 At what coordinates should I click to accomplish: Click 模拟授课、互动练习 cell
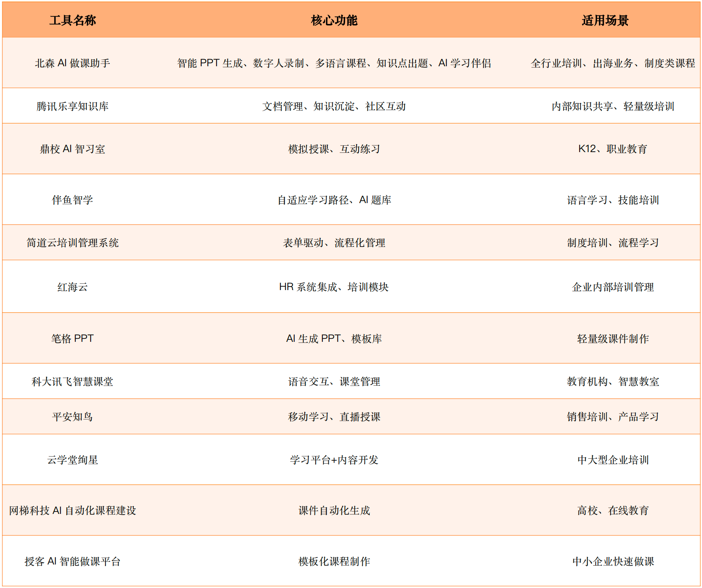(334, 149)
